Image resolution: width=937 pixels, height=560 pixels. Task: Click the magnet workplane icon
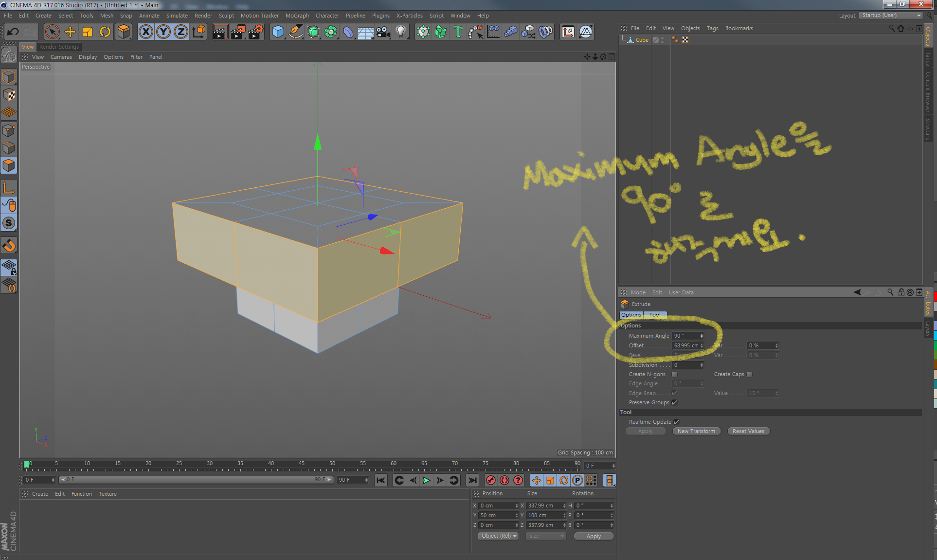9,246
